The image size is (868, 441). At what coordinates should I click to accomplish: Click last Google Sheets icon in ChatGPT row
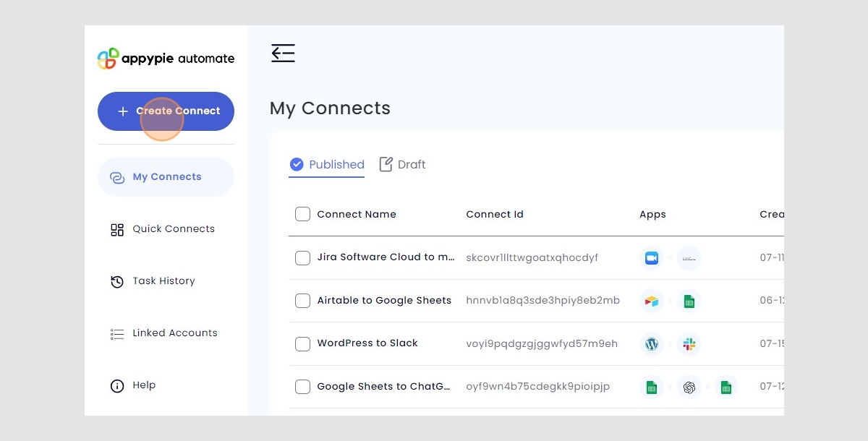[x=726, y=388]
